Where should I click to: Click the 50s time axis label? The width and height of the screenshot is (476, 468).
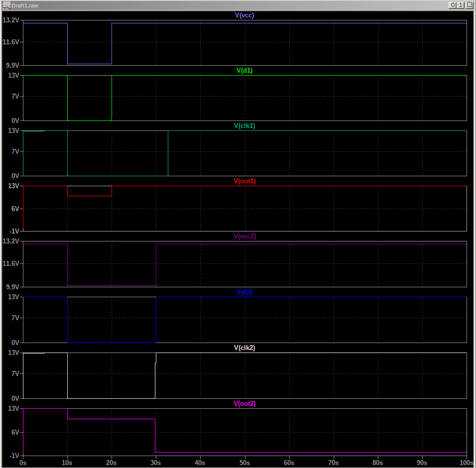pyautogui.click(x=244, y=463)
